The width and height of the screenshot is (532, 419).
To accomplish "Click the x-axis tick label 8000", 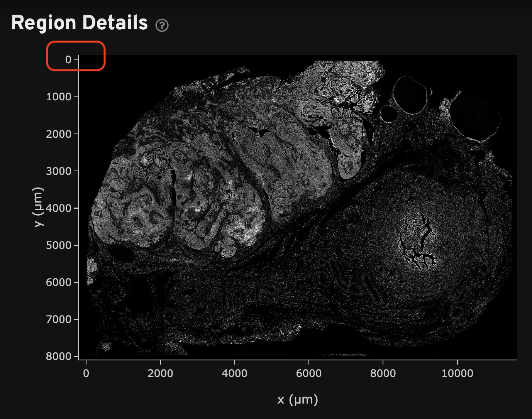I will [383, 373].
